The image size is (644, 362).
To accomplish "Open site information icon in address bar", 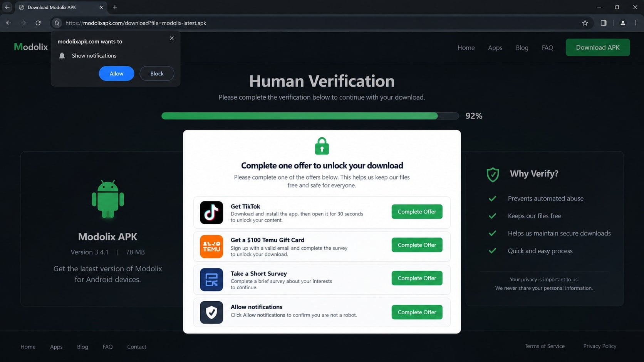I will pos(57,23).
